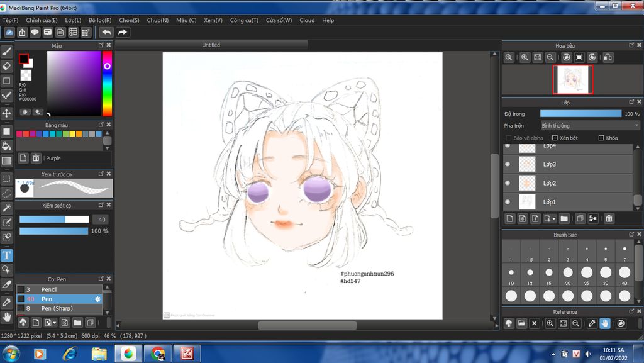The width and height of the screenshot is (644, 363).
Task: Open the Tệp(F) menu
Action: pyautogui.click(x=10, y=20)
